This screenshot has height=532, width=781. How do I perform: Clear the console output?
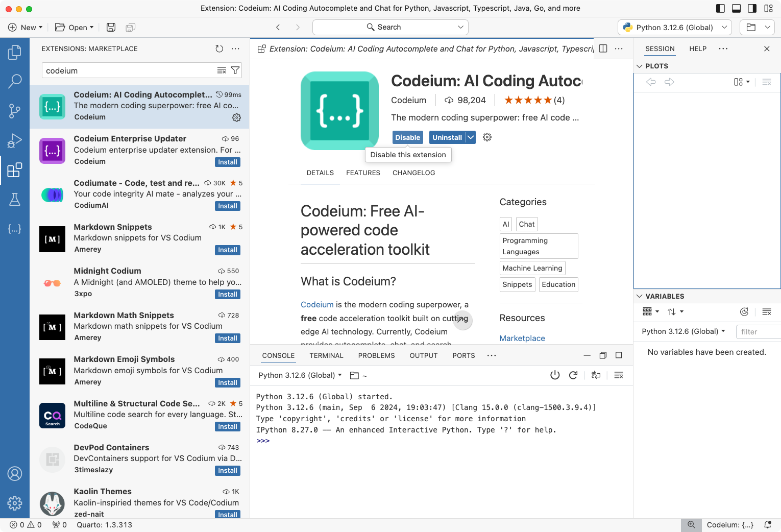tap(618, 375)
